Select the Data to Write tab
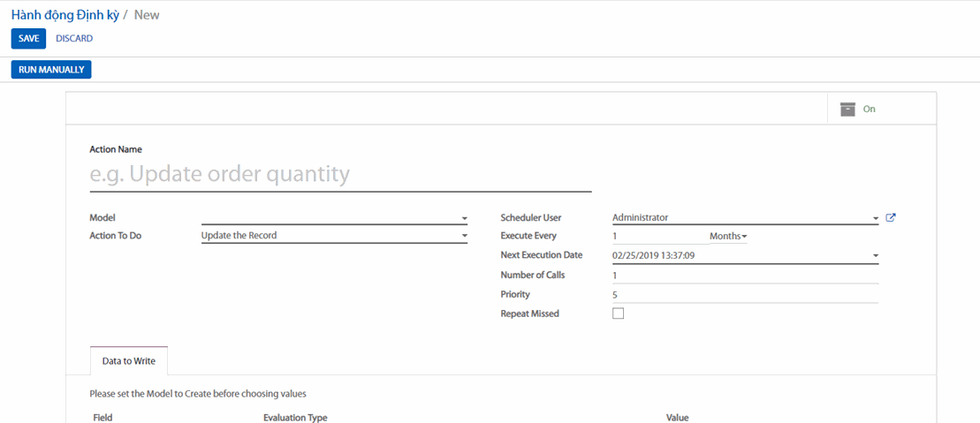Image resolution: width=980 pixels, height=423 pixels. (129, 361)
